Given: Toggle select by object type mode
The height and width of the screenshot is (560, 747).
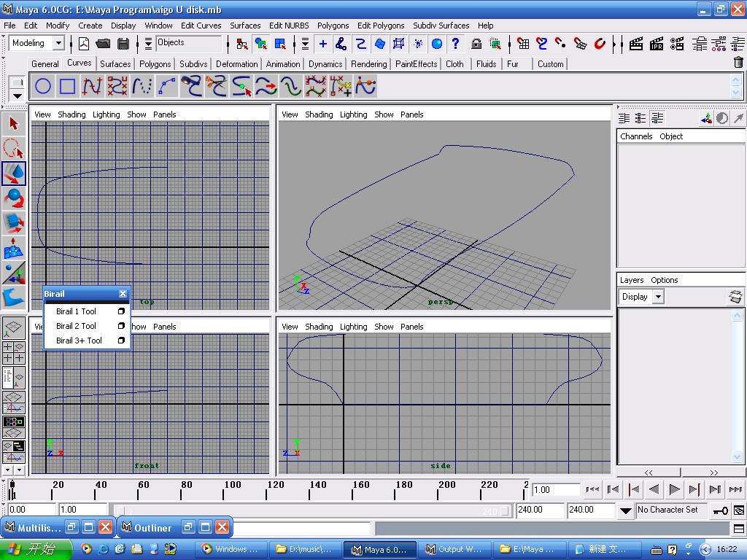Looking at the screenshot, I should point(260,44).
